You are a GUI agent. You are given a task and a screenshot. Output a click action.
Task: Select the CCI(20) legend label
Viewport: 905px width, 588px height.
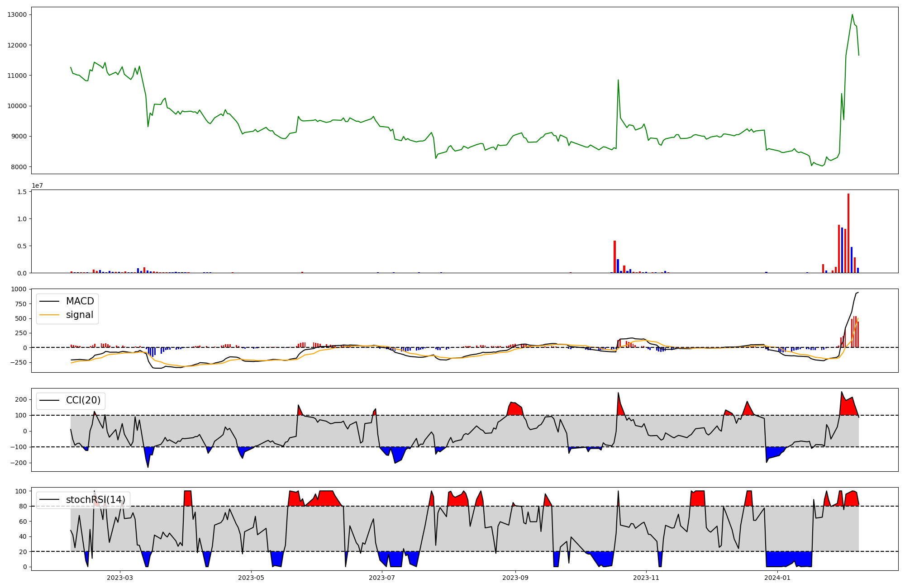pos(83,400)
